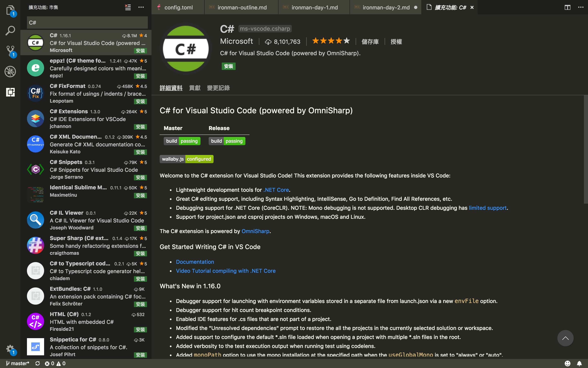Screen dimensions: 588x368
Task: Click the 8,101,763 install count
Action: (283, 42)
